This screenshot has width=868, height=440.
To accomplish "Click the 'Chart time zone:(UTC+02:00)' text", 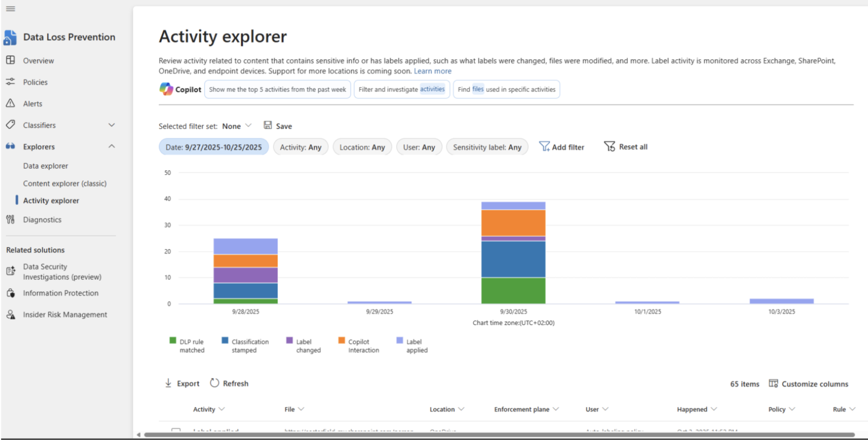I will [513, 323].
